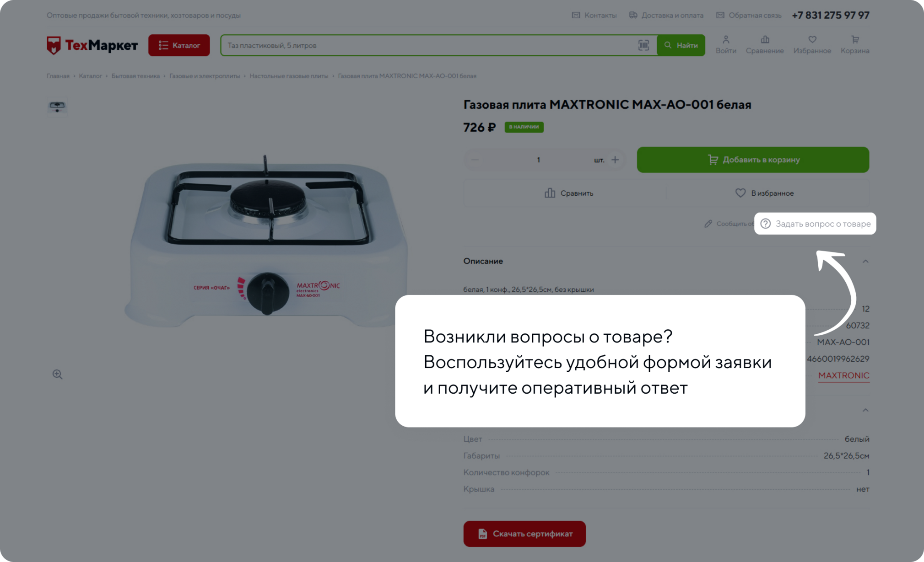Decrease quantity with minus button

pyautogui.click(x=475, y=160)
